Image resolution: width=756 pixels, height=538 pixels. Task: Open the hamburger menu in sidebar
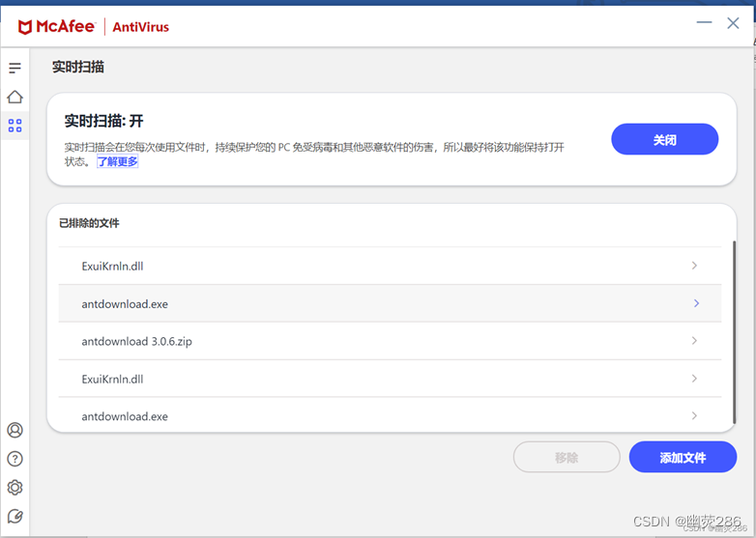click(15, 68)
